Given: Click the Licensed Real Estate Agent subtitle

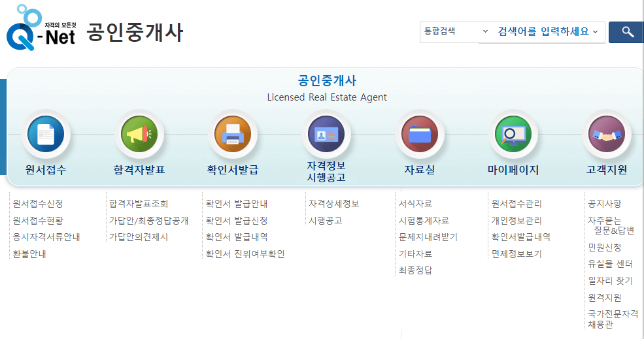Looking at the screenshot, I should click(x=327, y=97).
